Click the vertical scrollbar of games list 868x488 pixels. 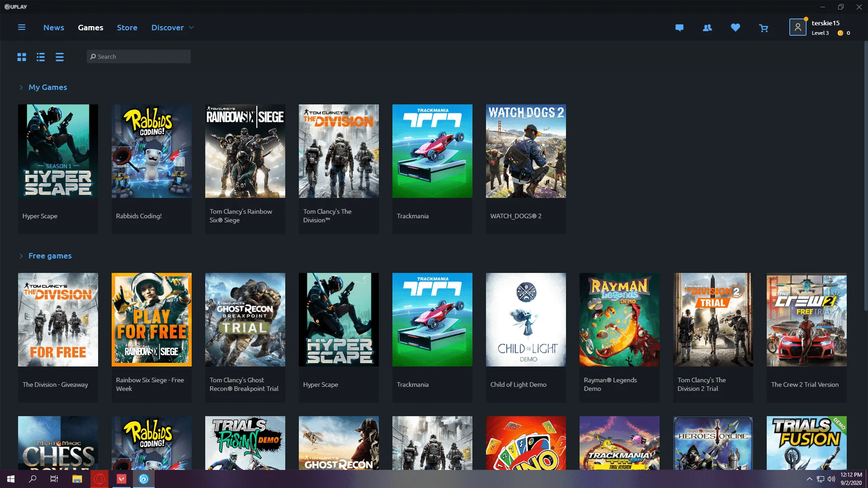pyautogui.click(x=866, y=176)
